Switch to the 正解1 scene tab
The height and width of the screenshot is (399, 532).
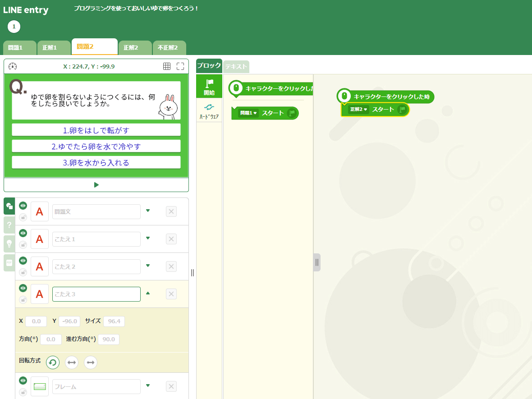(x=54, y=48)
